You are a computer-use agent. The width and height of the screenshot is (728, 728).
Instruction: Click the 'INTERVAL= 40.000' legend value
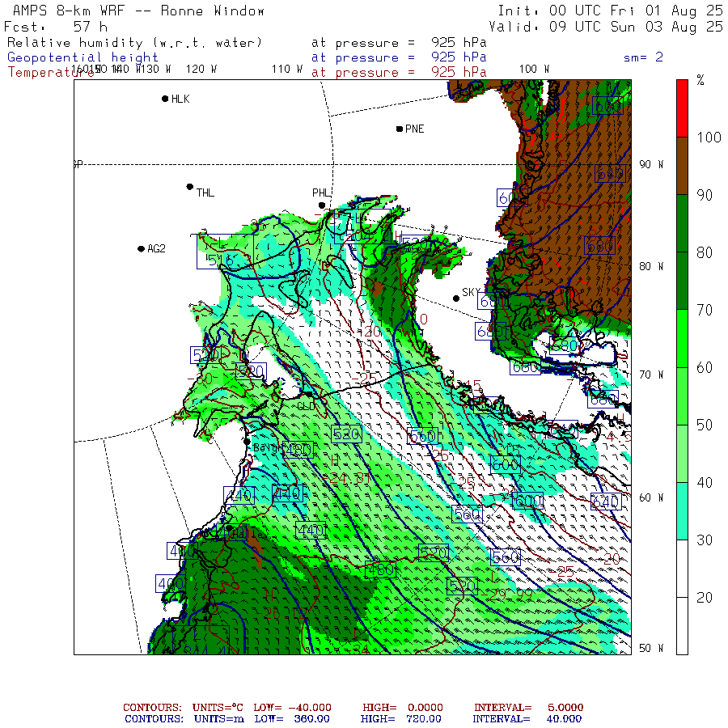coord(527,719)
